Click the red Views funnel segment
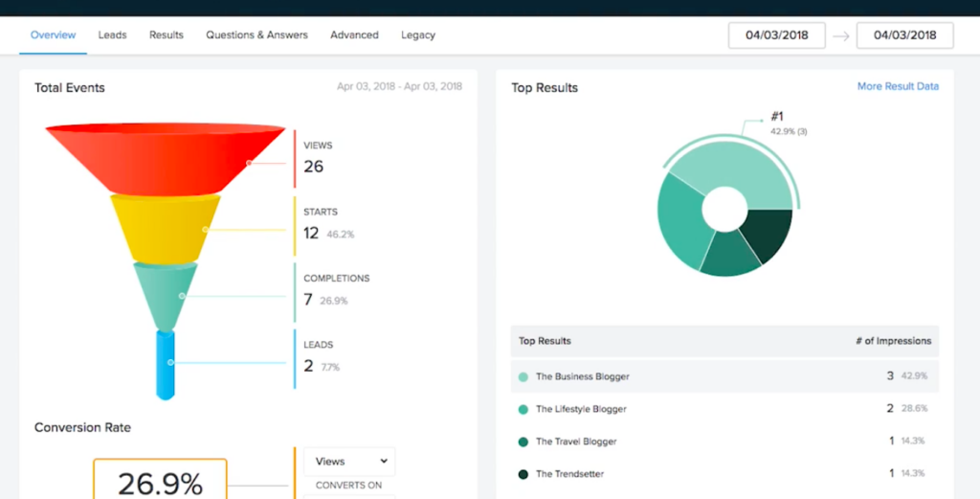This screenshot has height=499, width=980. pyautogui.click(x=165, y=159)
